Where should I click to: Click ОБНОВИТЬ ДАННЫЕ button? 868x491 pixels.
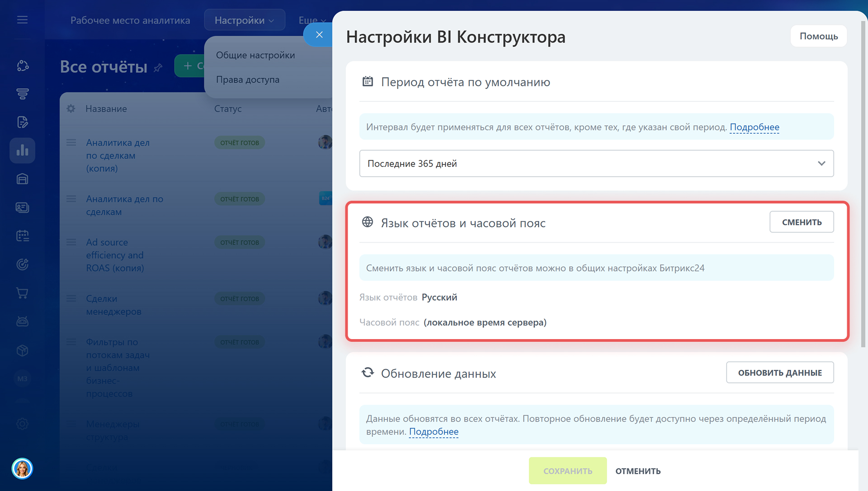[779, 373]
